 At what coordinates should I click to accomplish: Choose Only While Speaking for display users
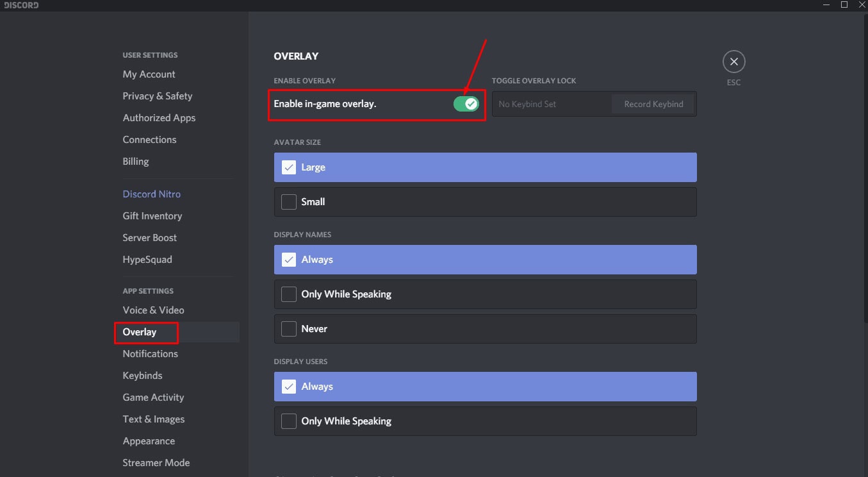[x=289, y=421]
